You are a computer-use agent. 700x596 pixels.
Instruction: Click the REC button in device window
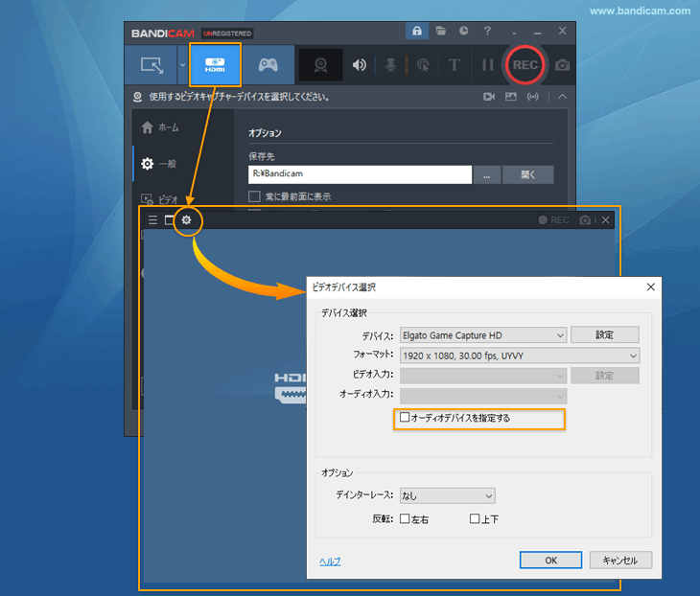point(553,220)
